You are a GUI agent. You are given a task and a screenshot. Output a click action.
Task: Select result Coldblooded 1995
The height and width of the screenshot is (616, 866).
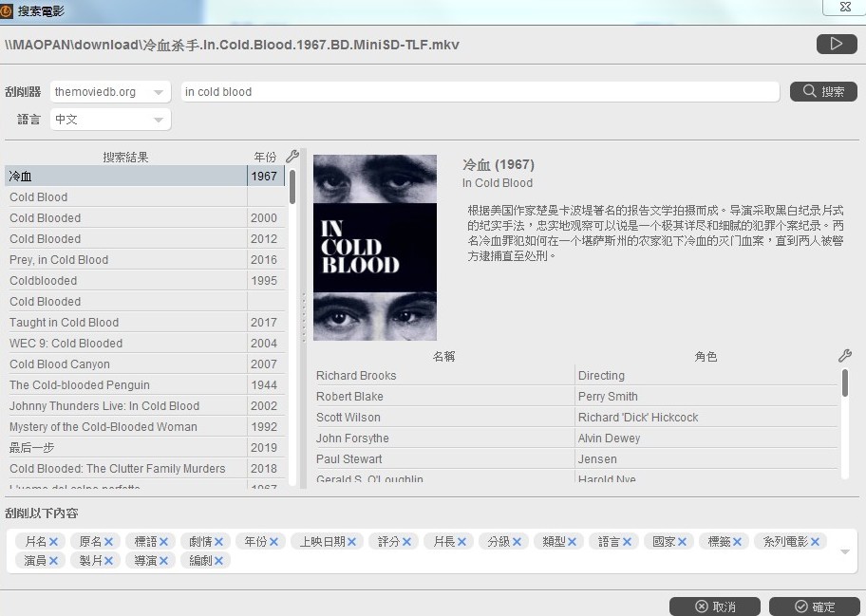tap(144, 281)
